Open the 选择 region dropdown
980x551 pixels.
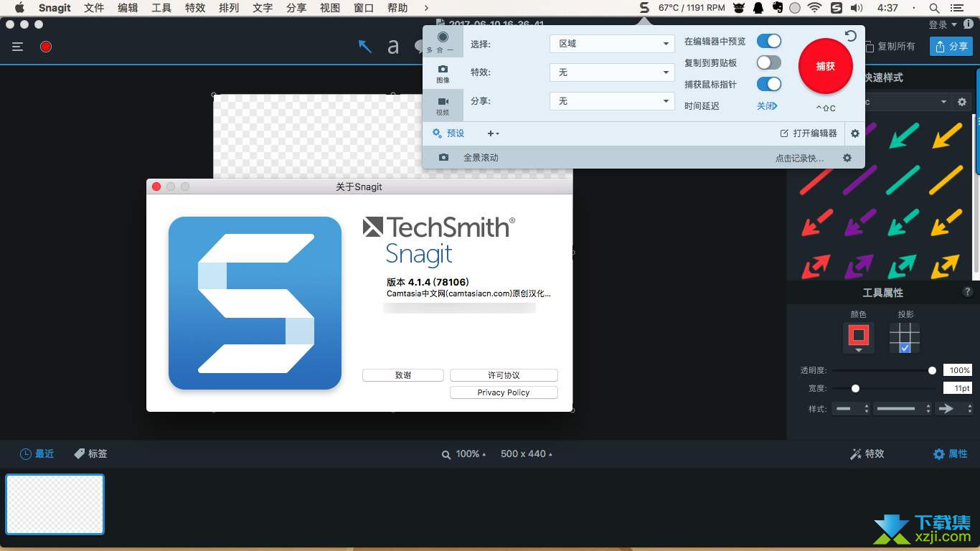point(612,44)
